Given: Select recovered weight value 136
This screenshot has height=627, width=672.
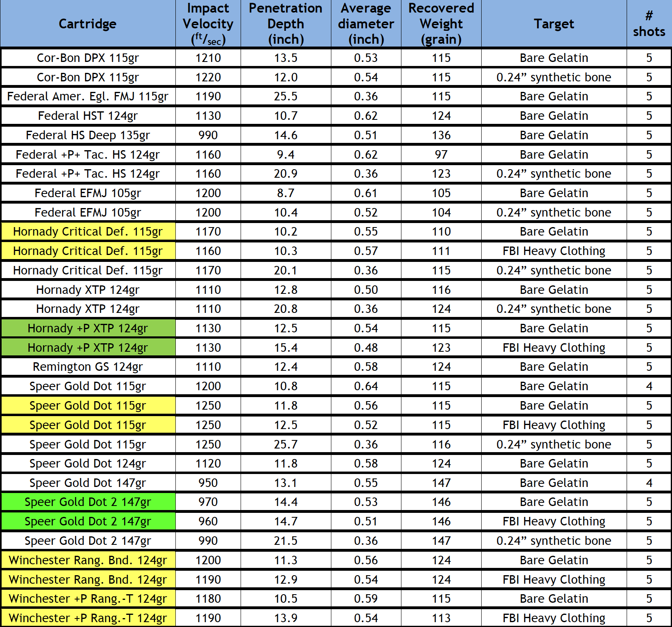Looking at the screenshot, I should point(441,135).
